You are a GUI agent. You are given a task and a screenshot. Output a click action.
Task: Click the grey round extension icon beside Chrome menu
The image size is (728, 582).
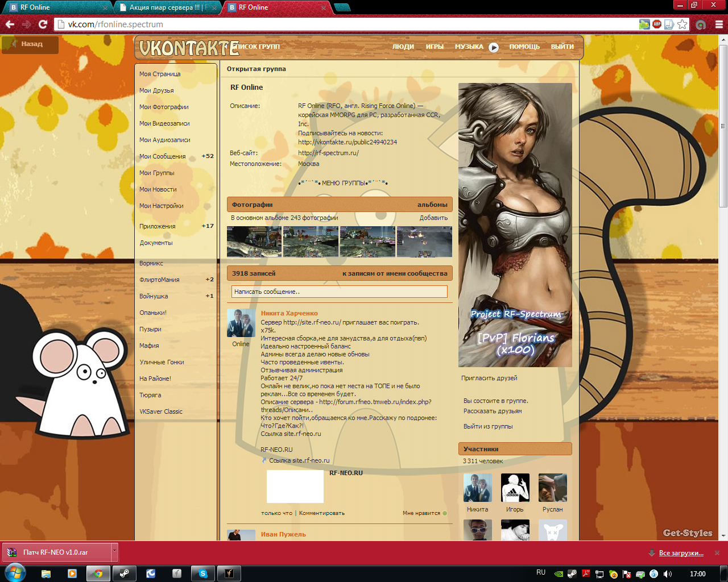click(701, 24)
